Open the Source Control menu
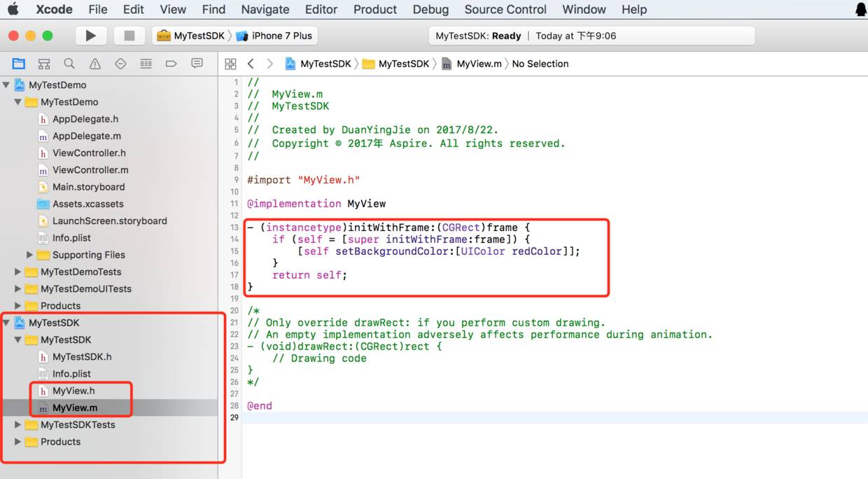The height and width of the screenshot is (479, 868). point(505,9)
